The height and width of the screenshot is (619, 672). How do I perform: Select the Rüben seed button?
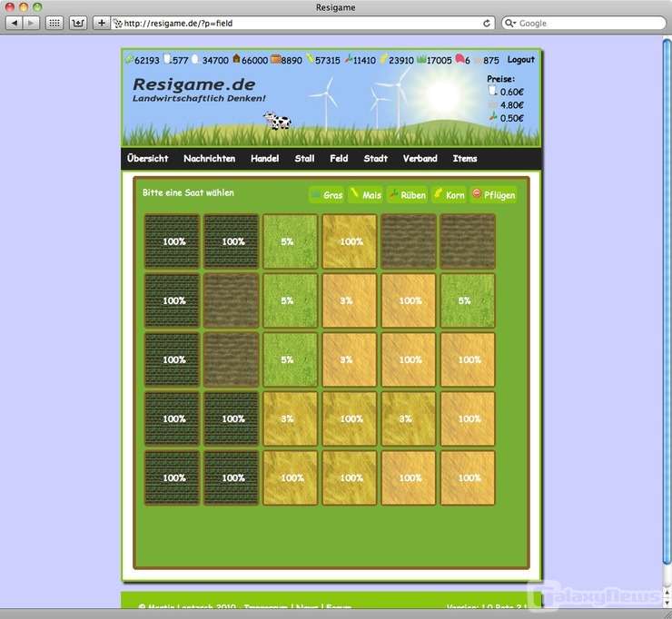click(x=407, y=195)
